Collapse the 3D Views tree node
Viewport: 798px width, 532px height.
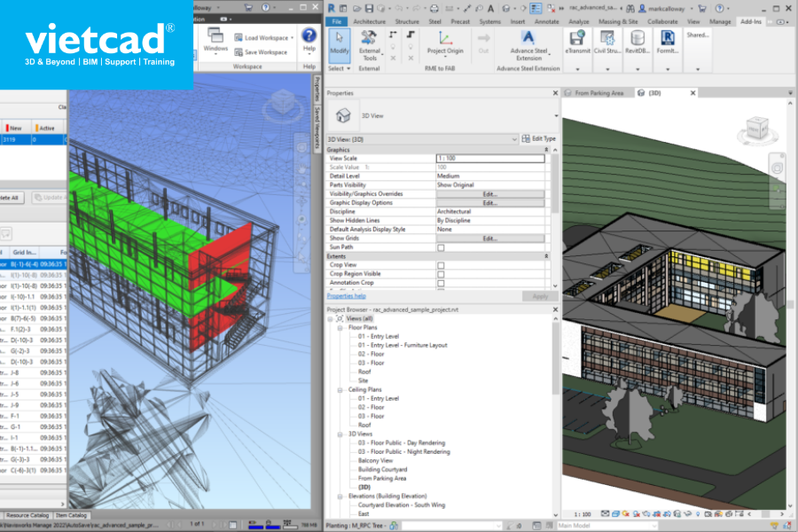(x=340, y=434)
